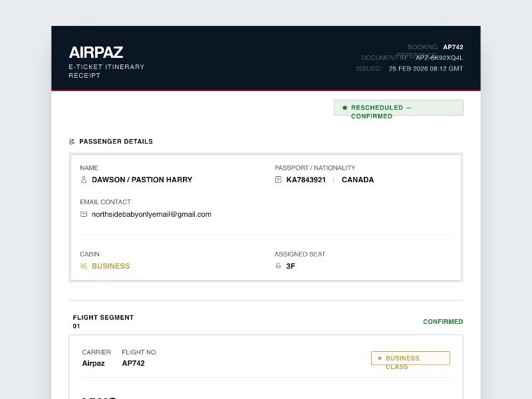Click the gold dot in the Business Class badge
The image size is (532, 399).
379,358
